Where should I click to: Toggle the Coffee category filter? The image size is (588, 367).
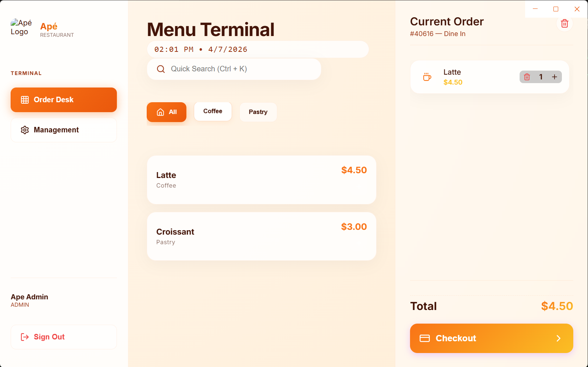pyautogui.click(x=213, y=111)
